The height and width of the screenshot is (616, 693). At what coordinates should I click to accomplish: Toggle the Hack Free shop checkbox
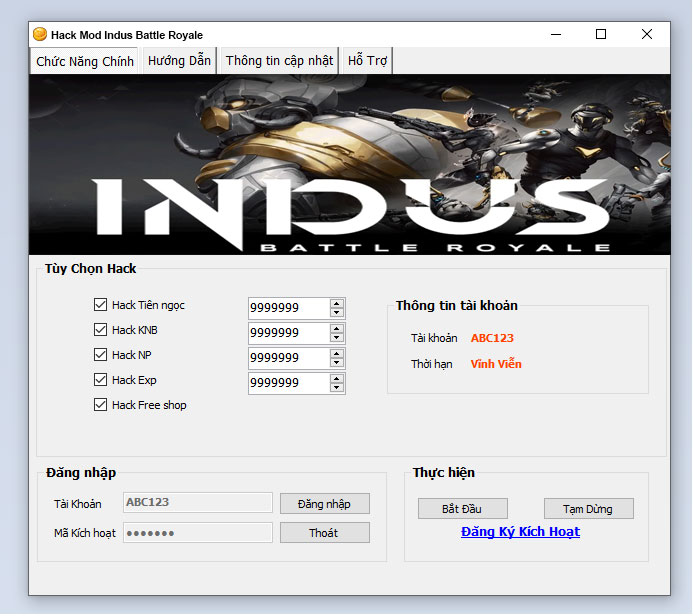[x=100, y=405]
